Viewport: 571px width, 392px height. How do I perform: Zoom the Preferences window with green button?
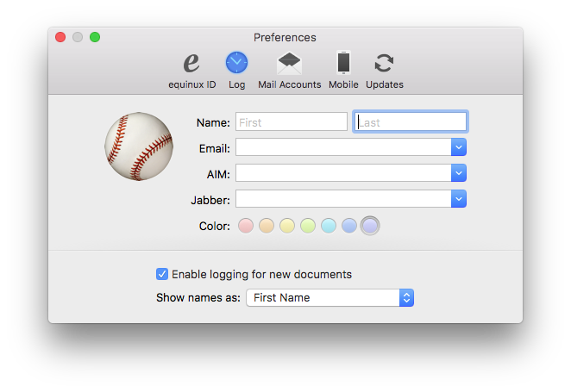click(95, 37)
